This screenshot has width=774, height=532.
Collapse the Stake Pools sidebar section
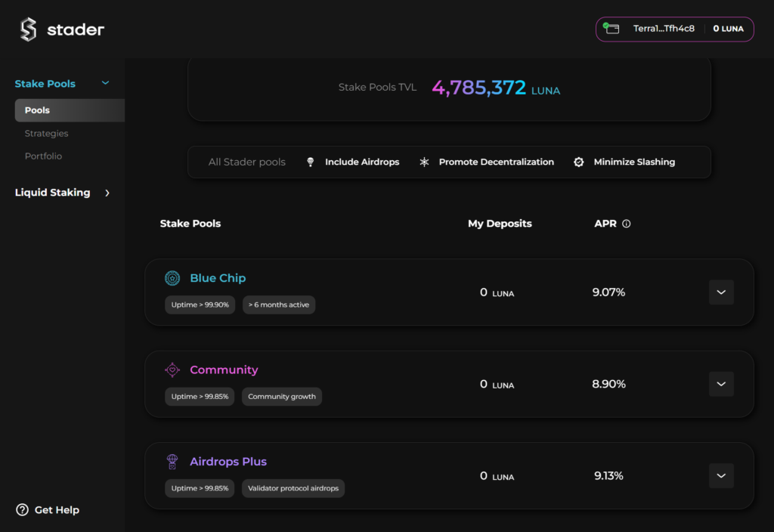(x=106, y=83)
